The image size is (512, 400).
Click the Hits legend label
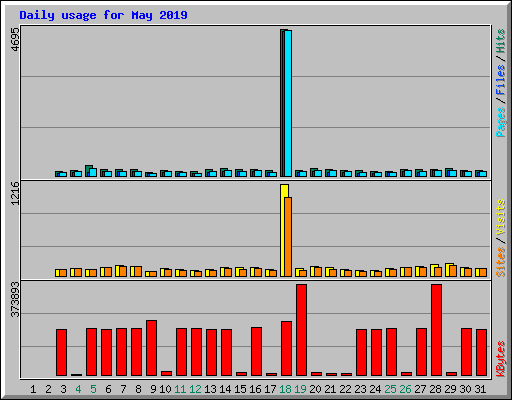(500, 41)
